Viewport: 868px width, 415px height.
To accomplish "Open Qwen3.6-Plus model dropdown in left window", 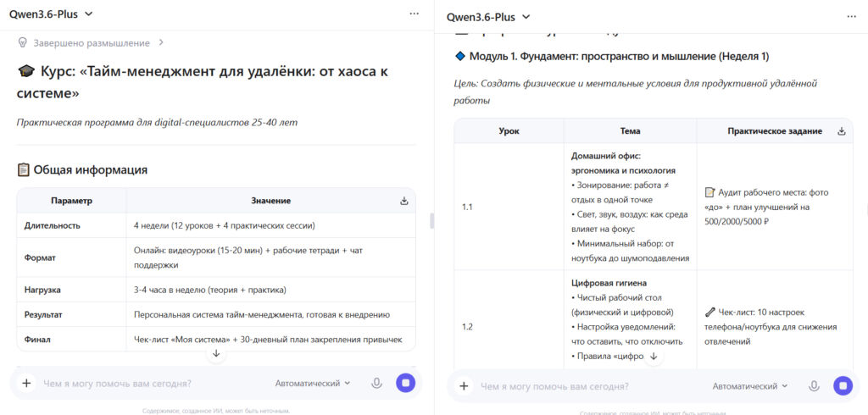I will point(51,14).
